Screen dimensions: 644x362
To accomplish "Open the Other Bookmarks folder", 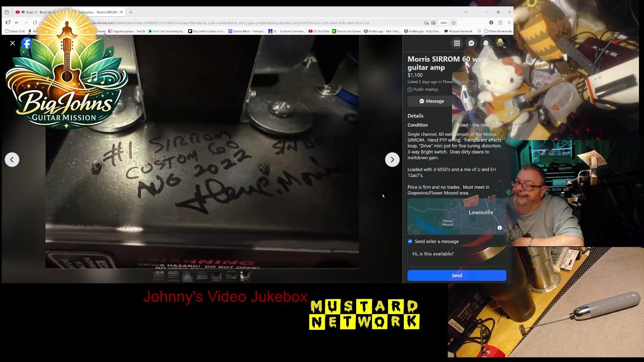I will pyautogui.click(x=498, y=31).
